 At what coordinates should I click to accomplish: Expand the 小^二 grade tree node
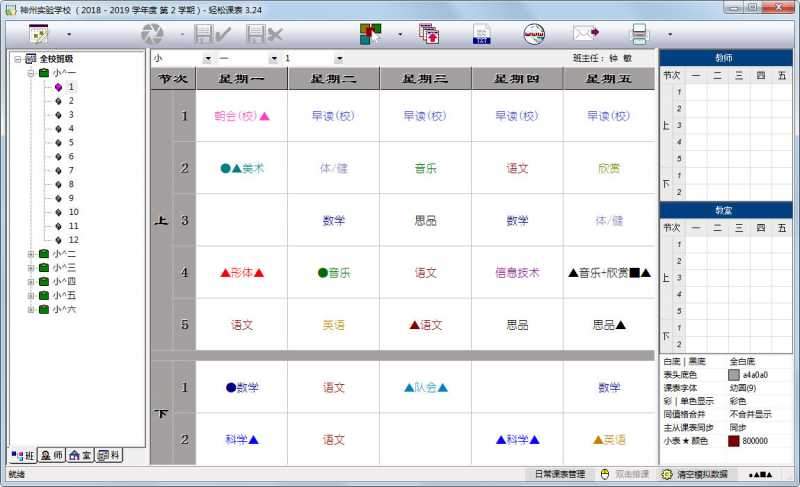(x=31, y=254)
